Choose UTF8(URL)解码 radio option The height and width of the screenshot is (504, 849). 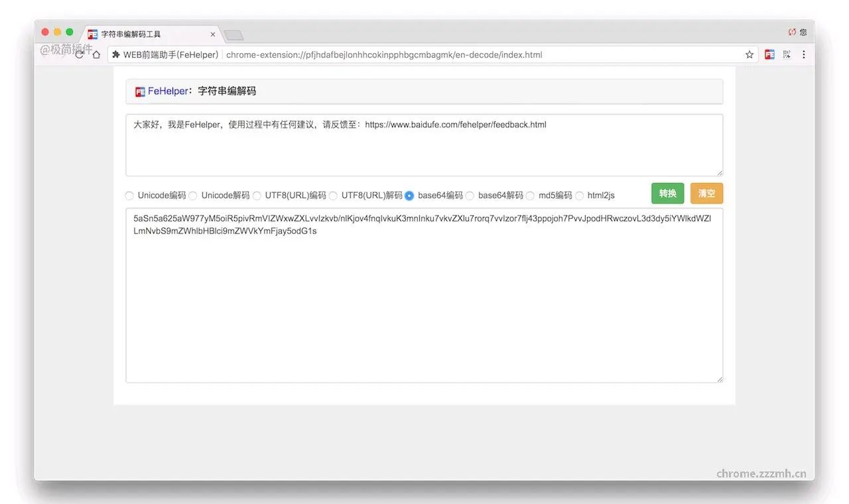[333, 196]
